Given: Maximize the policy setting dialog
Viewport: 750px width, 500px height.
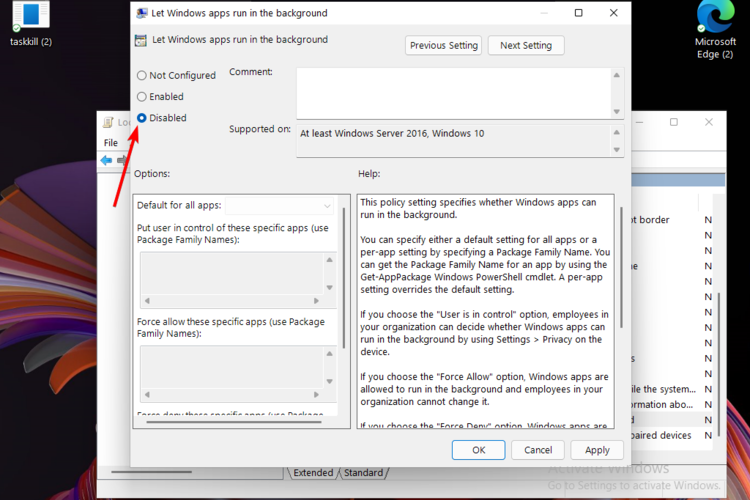Looking at the screenshot, I should click(x=578, y=13).
